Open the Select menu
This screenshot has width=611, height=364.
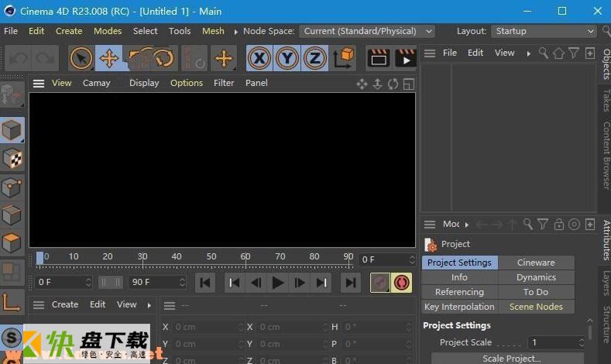145,31
